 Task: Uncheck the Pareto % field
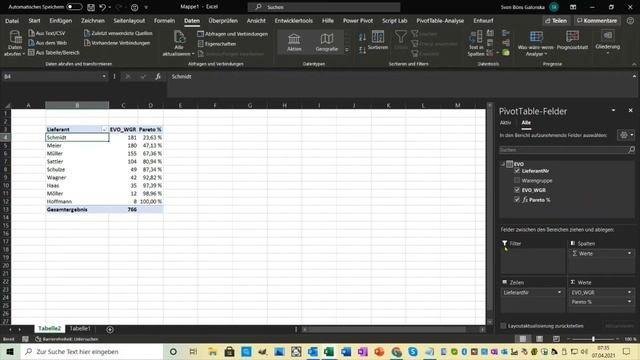517,200
